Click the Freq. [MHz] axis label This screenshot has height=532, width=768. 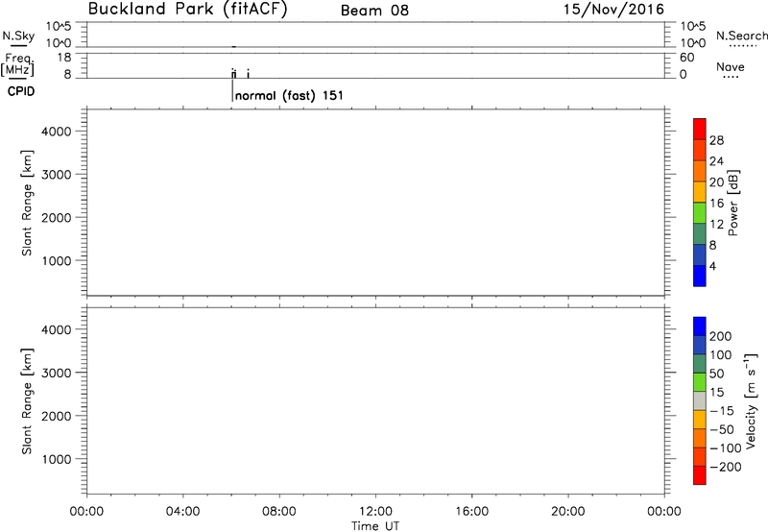click(17, 64)
